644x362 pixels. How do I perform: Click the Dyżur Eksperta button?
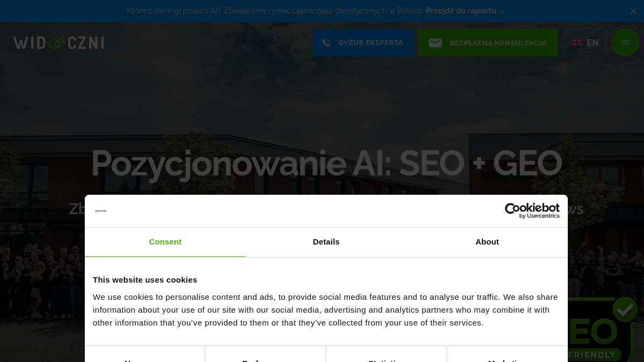(363, 42)
